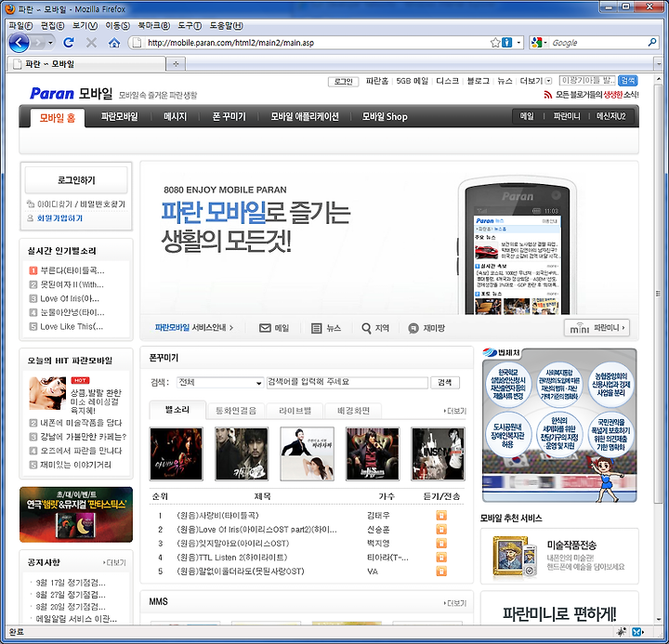Open the 햄릿 & 판타스틱스 event banner
The width and height of the screenshot is (669, 644).
click(76, 515)
